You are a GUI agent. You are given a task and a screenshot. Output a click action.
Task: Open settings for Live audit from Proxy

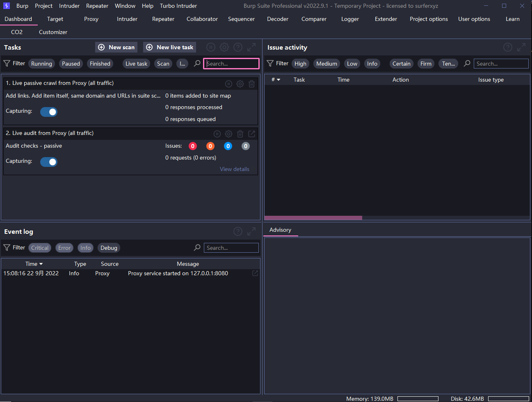(229, 134)
